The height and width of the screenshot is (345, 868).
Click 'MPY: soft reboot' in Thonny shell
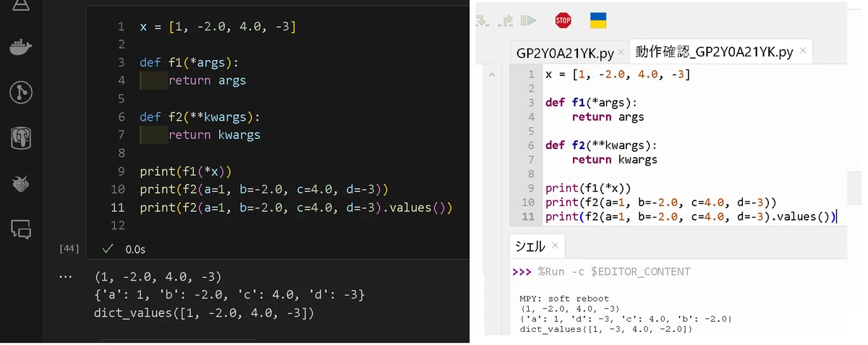click(x=564, y=299)
